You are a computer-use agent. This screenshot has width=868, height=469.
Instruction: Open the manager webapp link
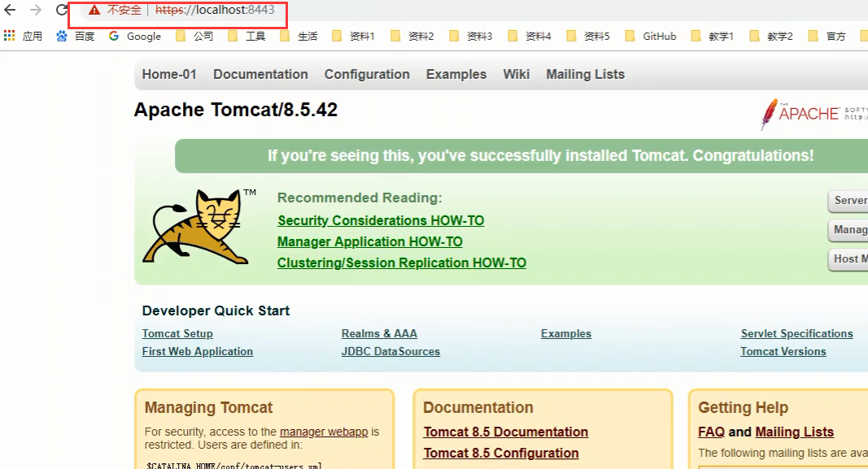coord(324,432)
